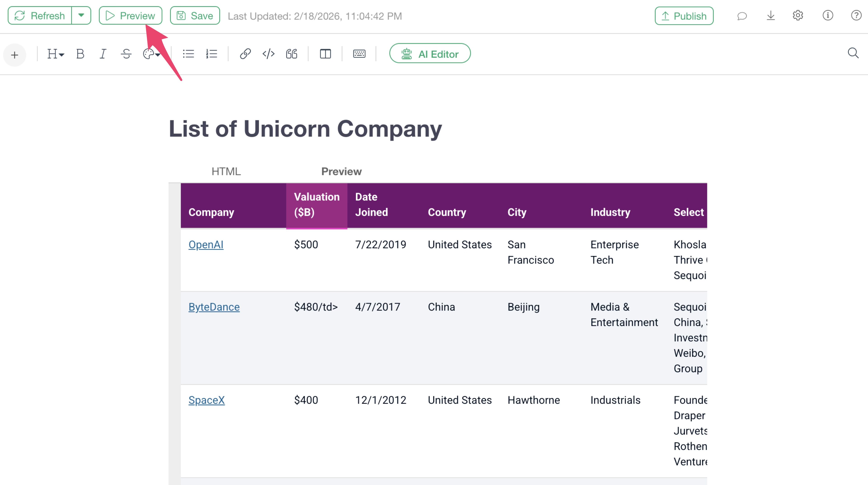Insert a numbered list
This screenshot has height=485, width=868.
pyautogui.click(x=212, y=54)
